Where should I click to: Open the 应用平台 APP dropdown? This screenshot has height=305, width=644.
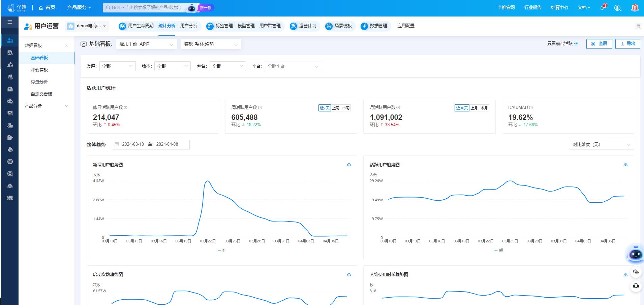[147, 44]
